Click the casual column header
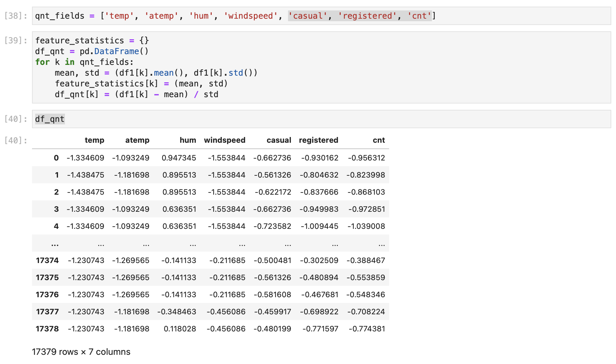The image size is (616, 364). (x=279, y=140)
